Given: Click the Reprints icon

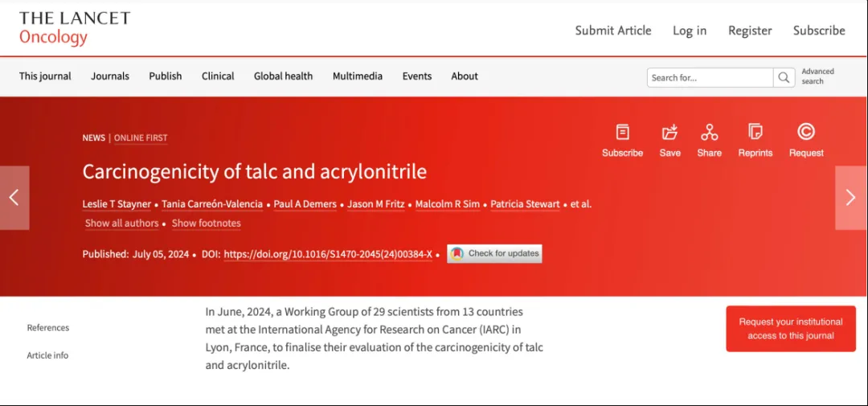Looking at the screenshot, I should [x=755, y=133].
